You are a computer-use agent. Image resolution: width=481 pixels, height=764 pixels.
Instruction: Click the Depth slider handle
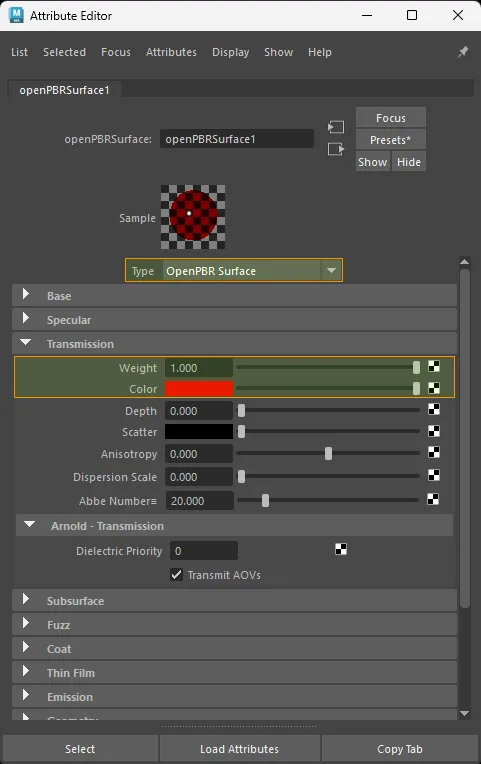click(x=241, y=411)
